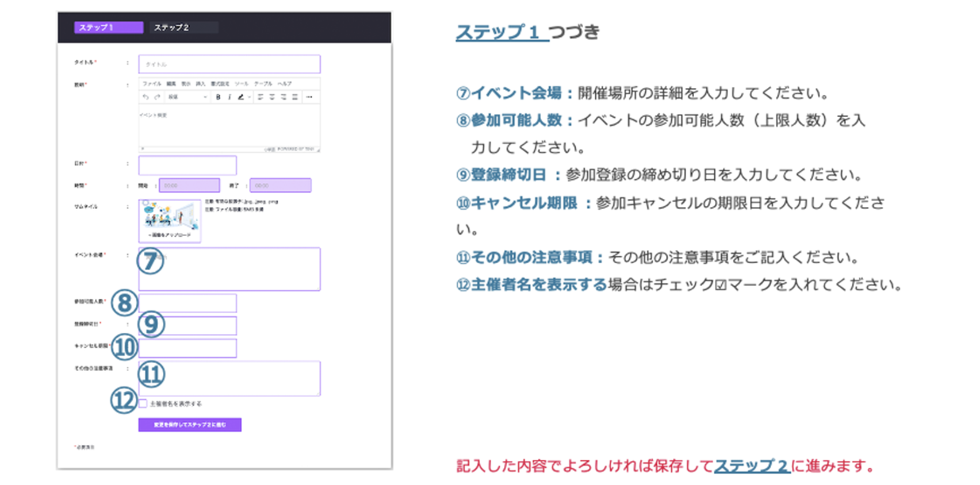
Task: Click the redo arrow in the editor toolbar
Action: coord(157,97)
